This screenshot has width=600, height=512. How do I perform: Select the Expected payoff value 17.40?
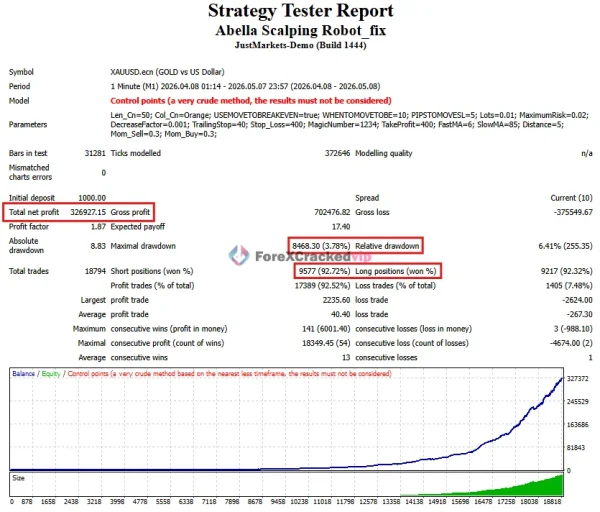341,227
